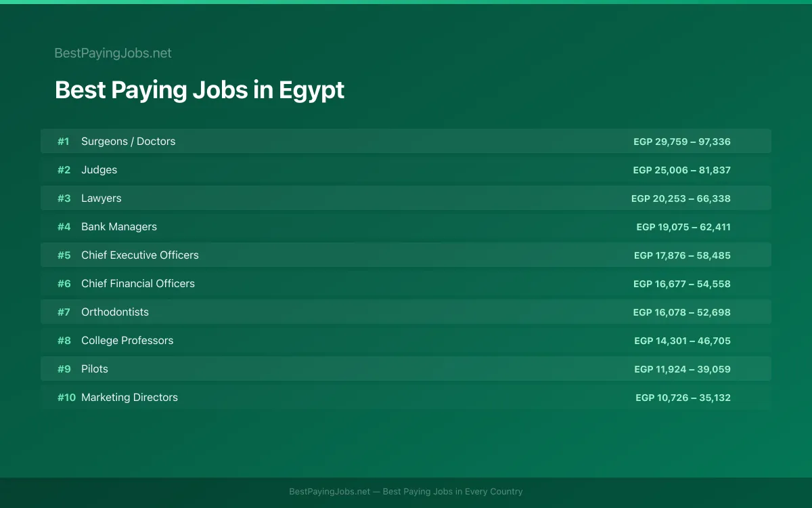This screenshot has height=508, width=812.
Task: Click salary EGP 16,677 – 54,558
Action: pos(682,284)
